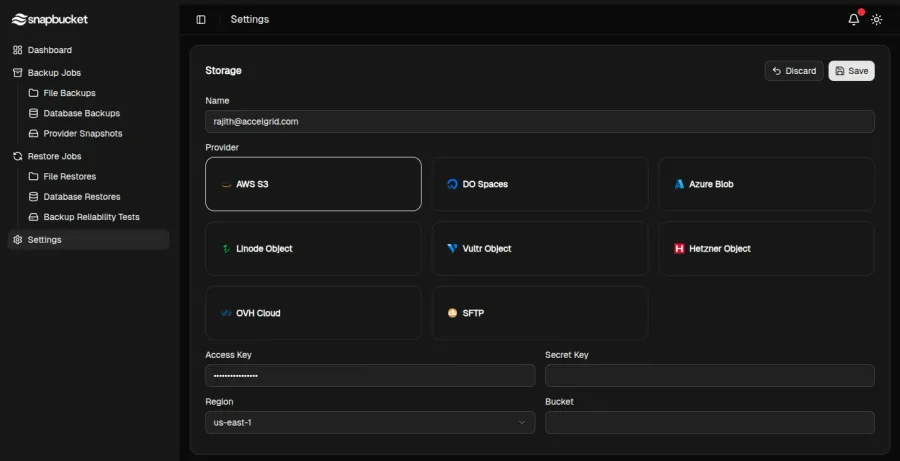Choose DO Spaces as provider

pyautogui.click(x=539, y=184)
